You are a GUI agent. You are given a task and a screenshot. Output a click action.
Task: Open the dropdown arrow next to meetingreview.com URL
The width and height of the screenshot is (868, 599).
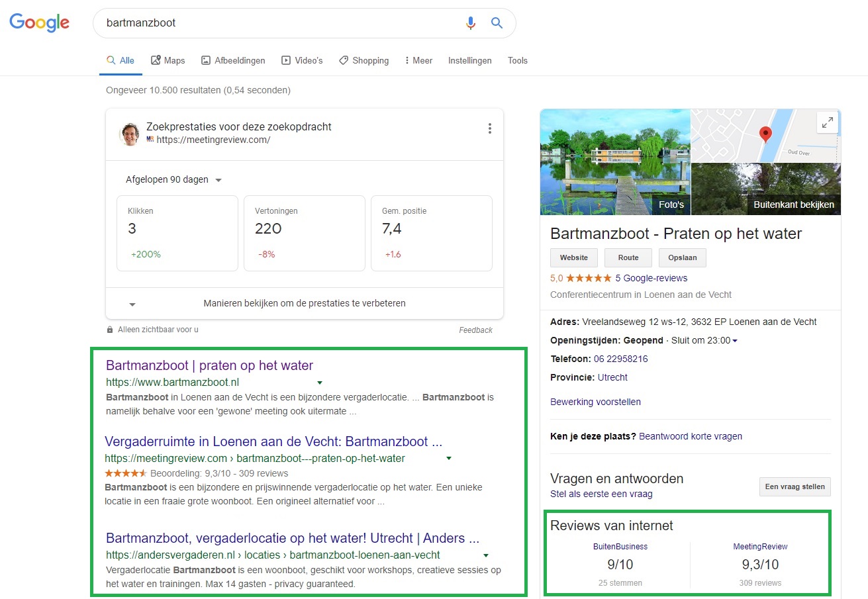(449, 458)
